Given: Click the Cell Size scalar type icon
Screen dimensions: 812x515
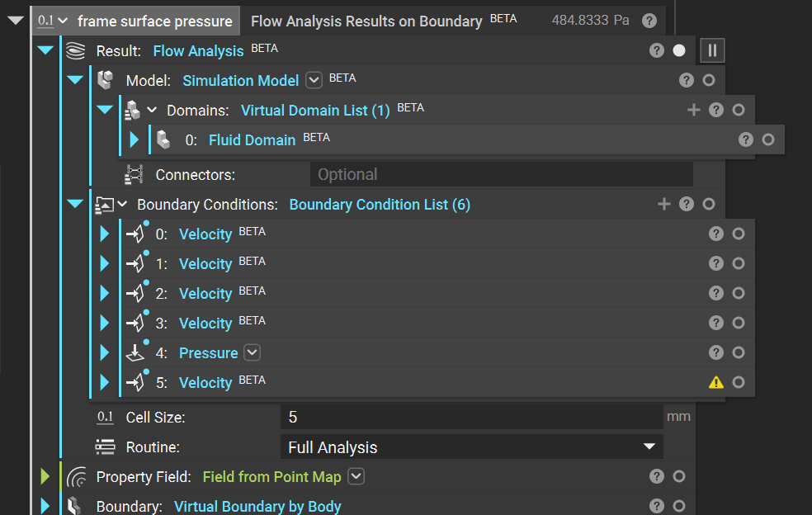Looking at the screenshot, I should click(x=105, y=417).
